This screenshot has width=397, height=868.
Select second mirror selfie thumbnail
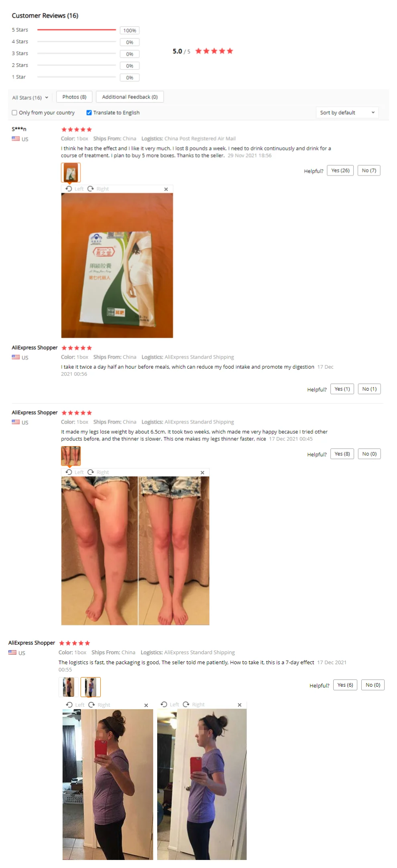coord(91,687)
